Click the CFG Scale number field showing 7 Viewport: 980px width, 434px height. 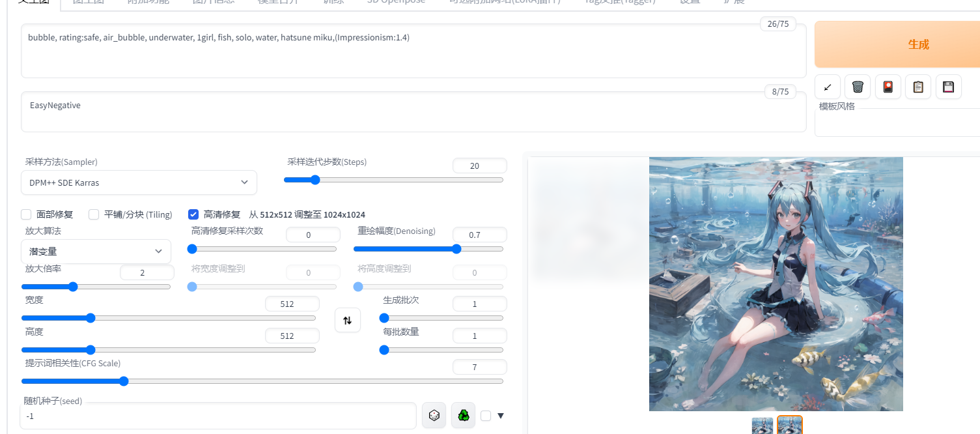tap(480, 368)
